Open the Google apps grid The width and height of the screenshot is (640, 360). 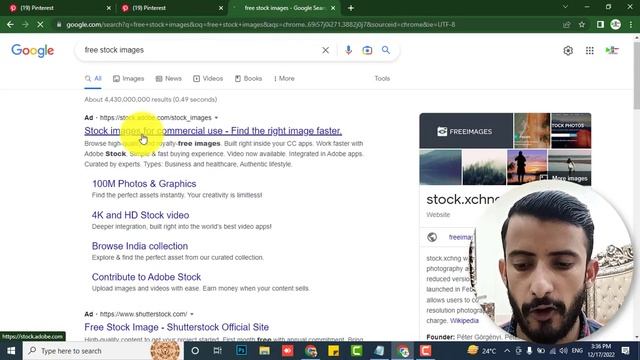coord(590,51)
